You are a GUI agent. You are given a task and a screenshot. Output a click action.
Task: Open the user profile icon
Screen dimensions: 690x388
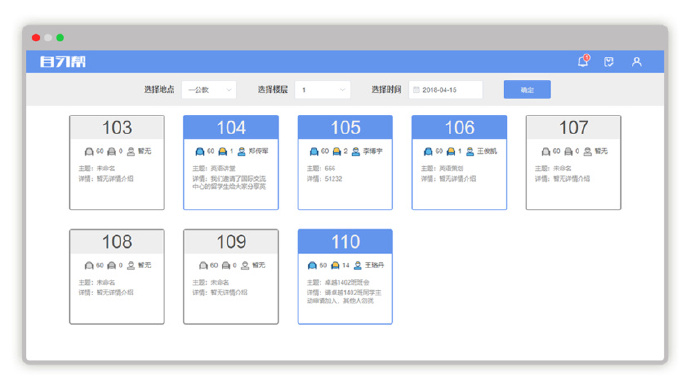click(x=636, y=62)
